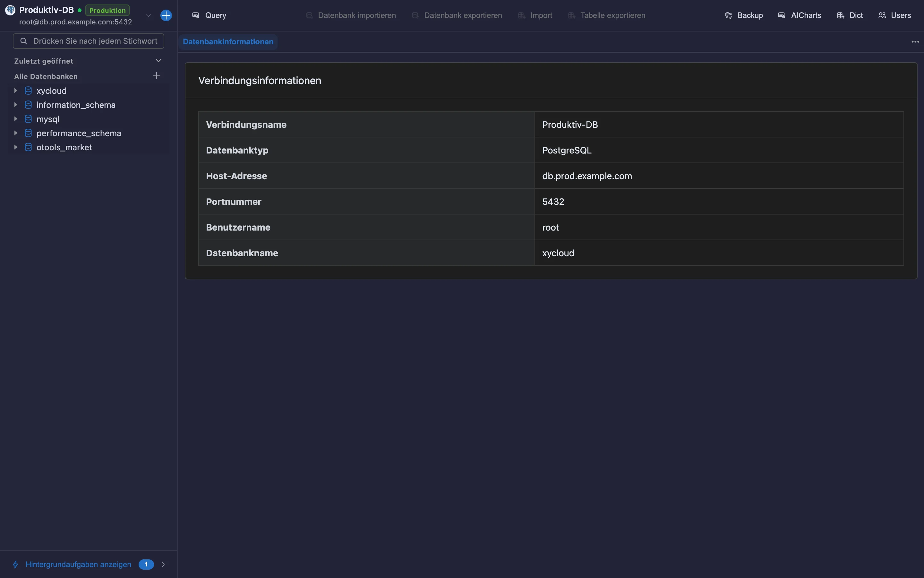Collapse the Zuletzt geöffnet section

point(158,61)
